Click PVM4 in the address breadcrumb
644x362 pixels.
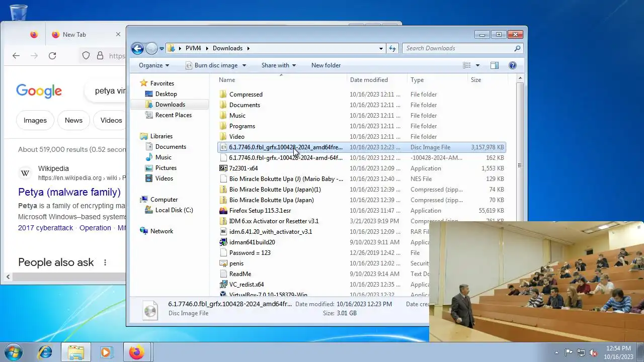(193, 48)
